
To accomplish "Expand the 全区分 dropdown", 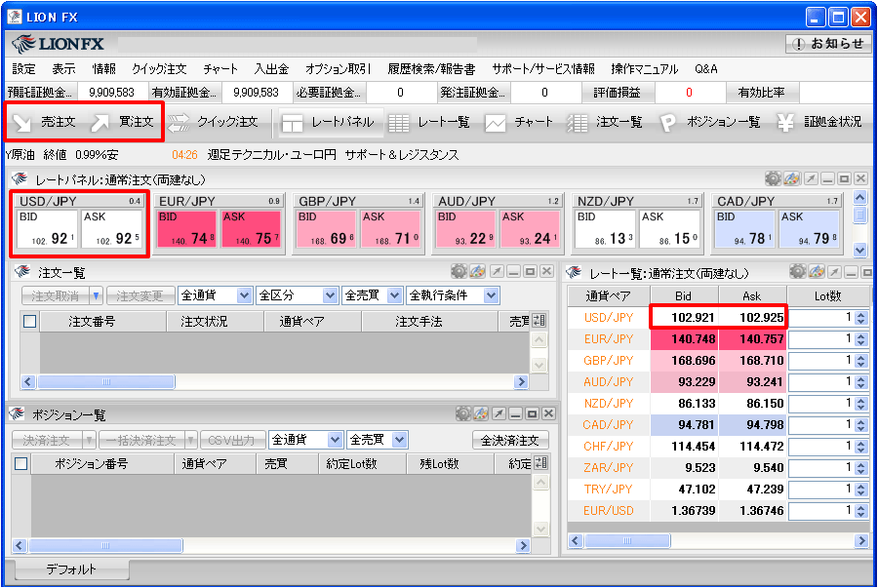I will (x=330, y=295).
